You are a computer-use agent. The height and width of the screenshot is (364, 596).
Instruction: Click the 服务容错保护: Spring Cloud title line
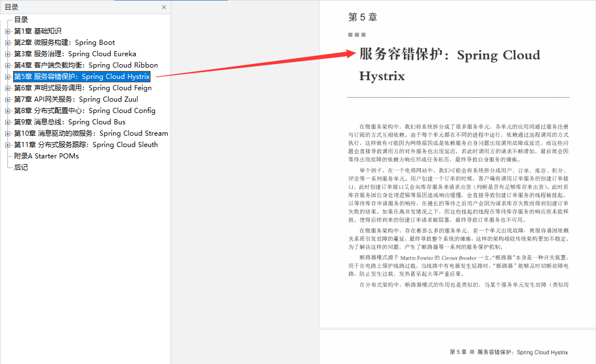[449, 55]
